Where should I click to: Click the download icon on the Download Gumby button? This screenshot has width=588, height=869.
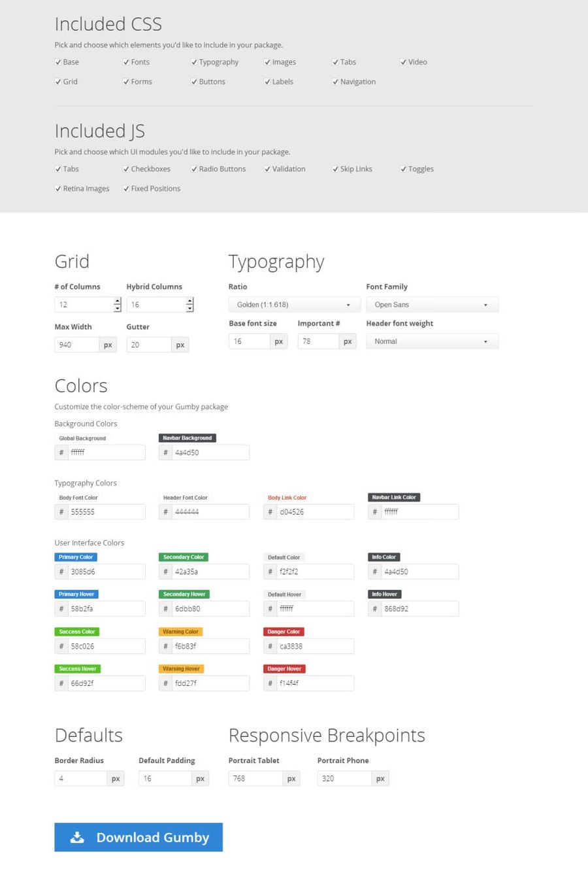(x=77, y=837)
